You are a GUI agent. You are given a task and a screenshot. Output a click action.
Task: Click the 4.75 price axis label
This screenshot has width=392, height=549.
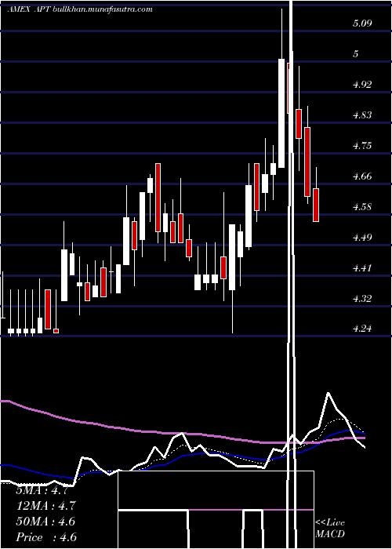tap(362, 146)
